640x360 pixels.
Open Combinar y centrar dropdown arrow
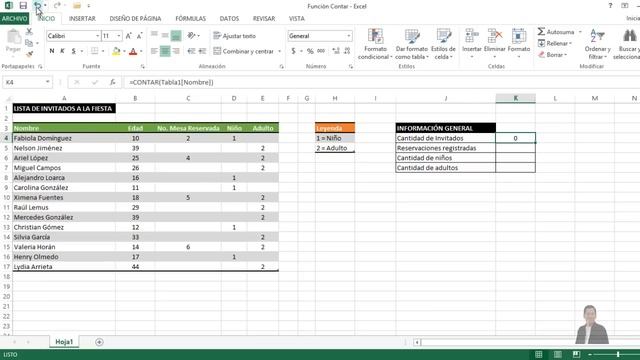pos(280,51)
